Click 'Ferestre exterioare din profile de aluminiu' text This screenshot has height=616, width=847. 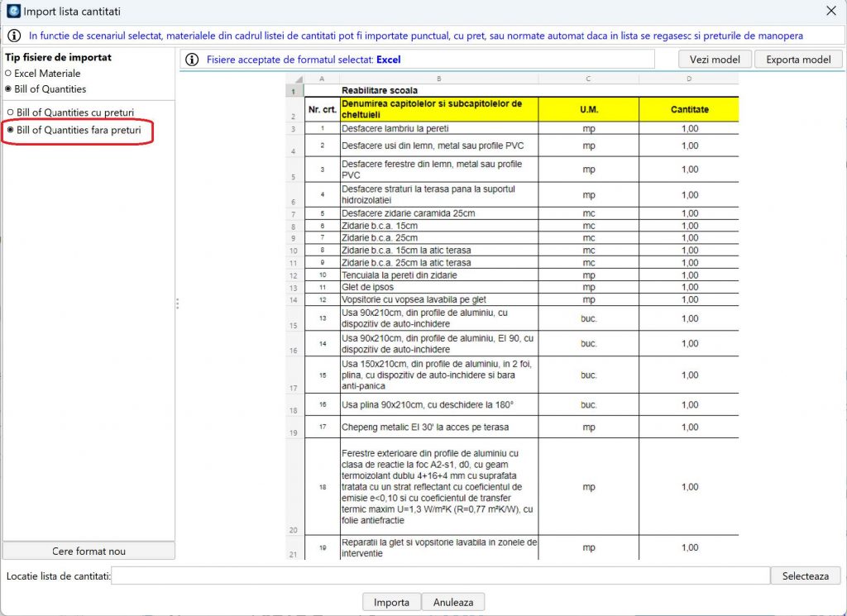click(x=437, y=487)
